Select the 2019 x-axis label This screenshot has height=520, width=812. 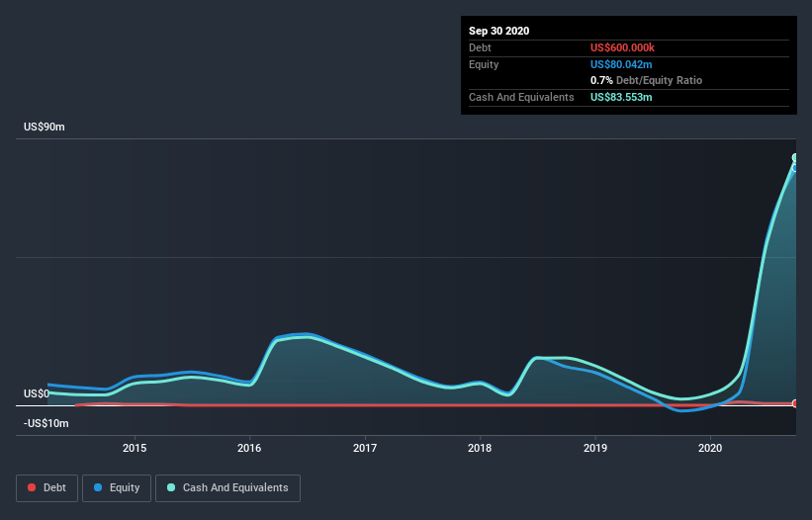595,448
